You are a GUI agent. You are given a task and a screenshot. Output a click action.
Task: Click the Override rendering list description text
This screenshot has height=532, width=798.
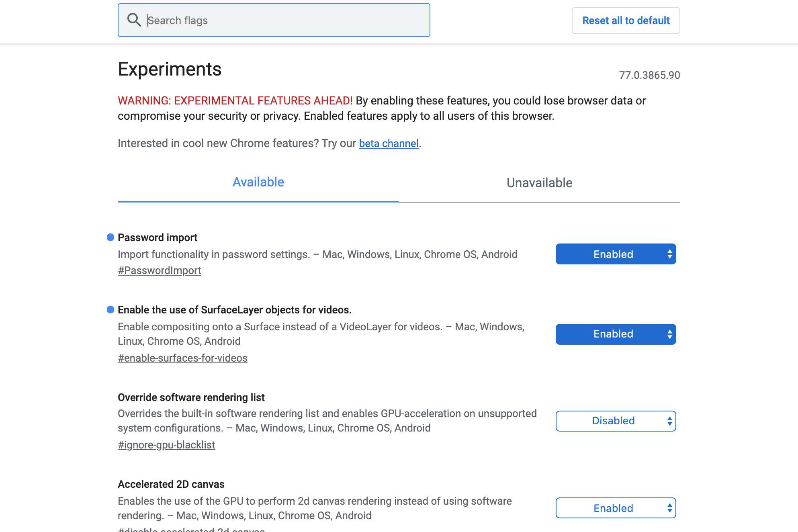(327, 421)
